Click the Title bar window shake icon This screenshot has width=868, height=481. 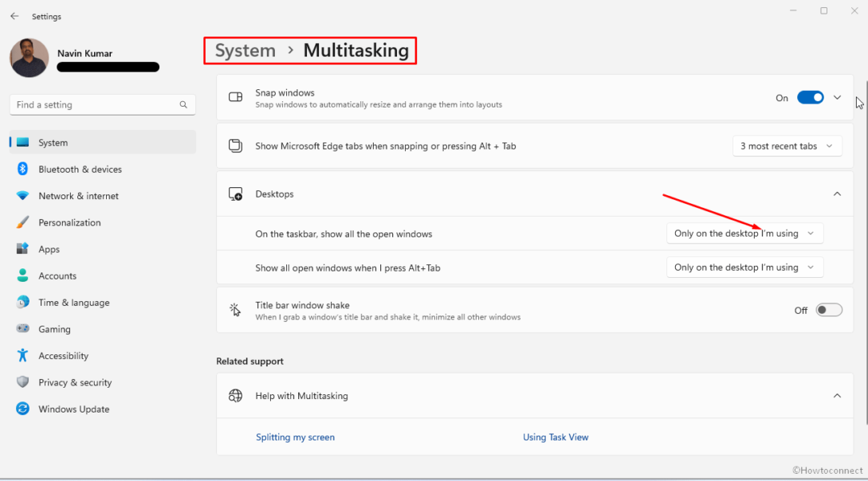(235, 310)
